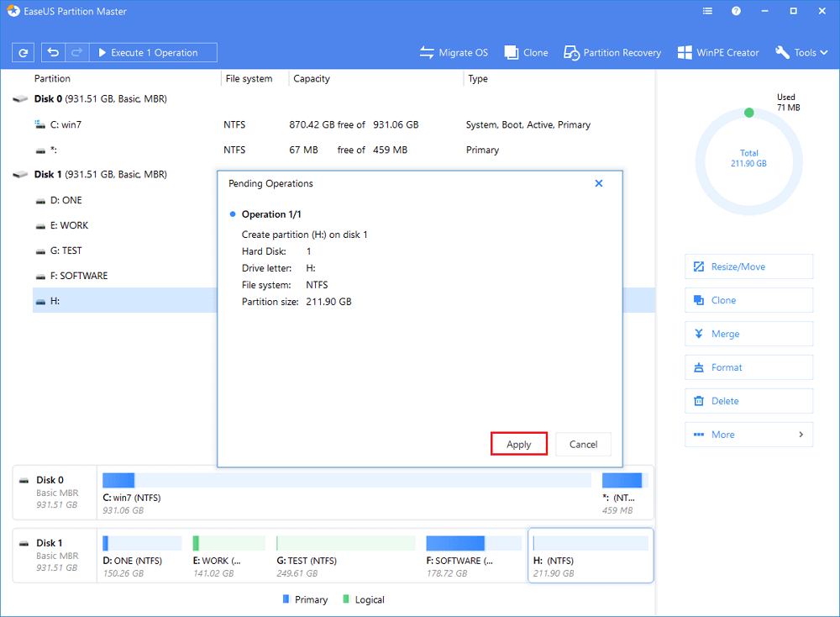
Task: Launch Partition Recovery
Action: click(x=612, y=52)
